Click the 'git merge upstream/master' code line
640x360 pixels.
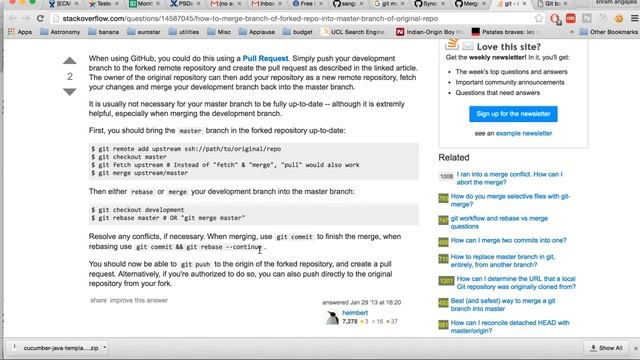(140, 173)
